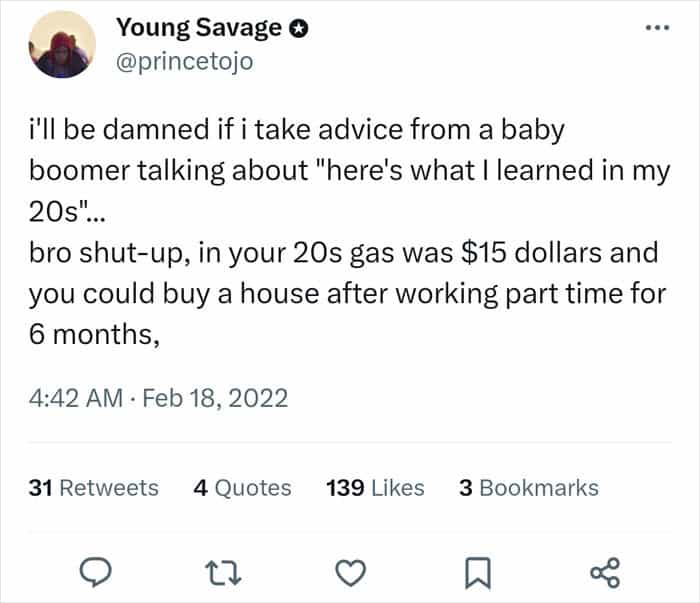Click the verified badge next to Young Savage
Screen dimensions: 700x603
298,28
